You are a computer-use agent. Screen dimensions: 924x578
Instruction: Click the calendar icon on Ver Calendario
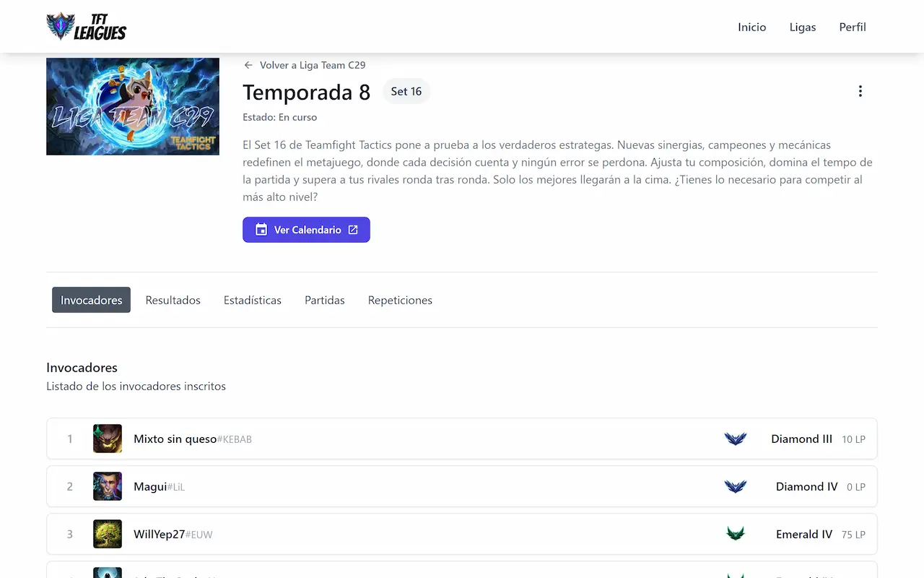[x=261, y=230]
